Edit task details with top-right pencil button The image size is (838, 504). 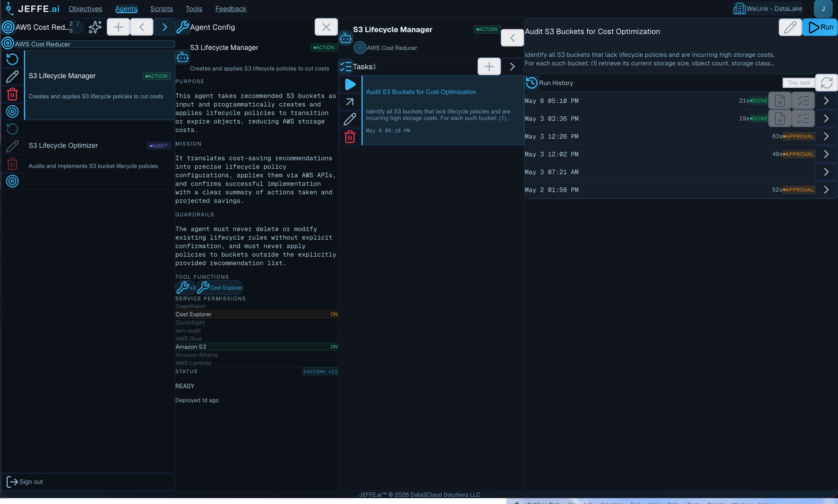coord(790,27)
